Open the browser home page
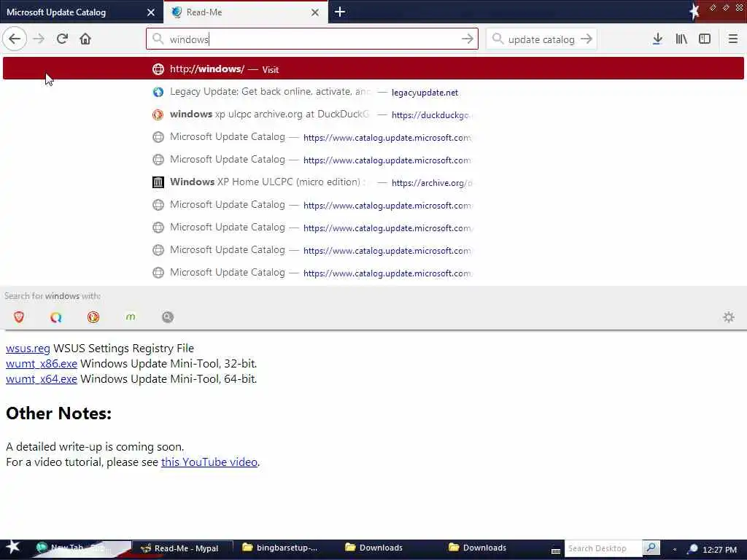 click(x=85, y=39)
